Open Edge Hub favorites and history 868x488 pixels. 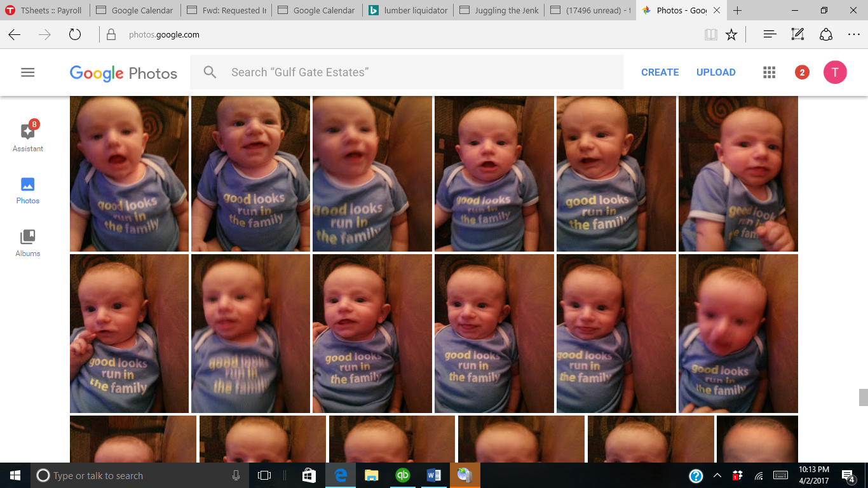[770, 35]
